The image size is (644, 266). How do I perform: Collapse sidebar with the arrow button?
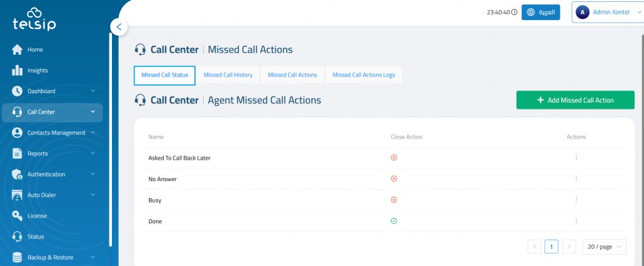coord(119,27)
